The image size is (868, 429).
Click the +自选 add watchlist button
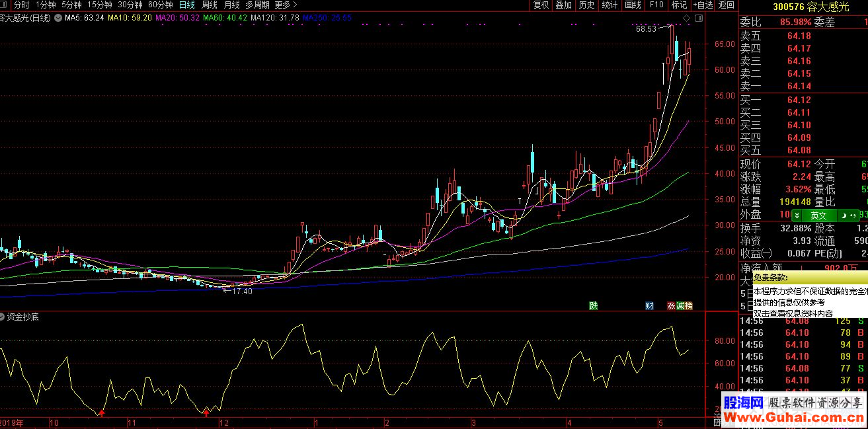[x=702, y=5]
